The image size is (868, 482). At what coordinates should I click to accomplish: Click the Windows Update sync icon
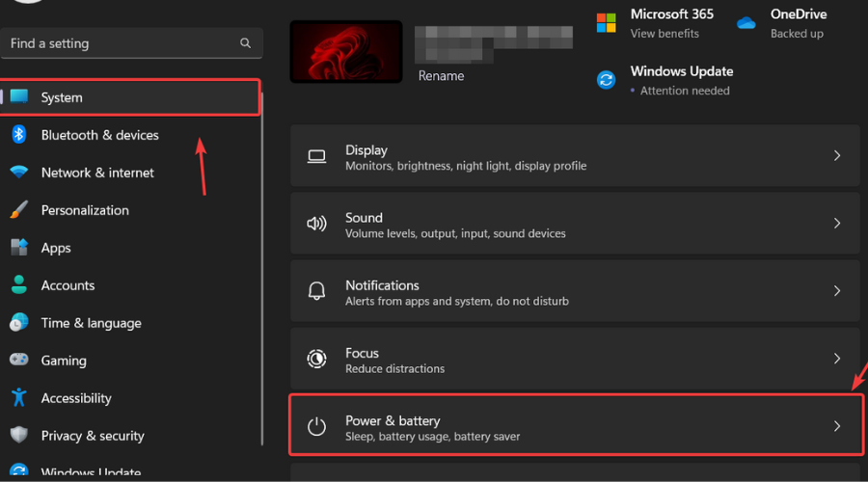(x=606, y=80)
